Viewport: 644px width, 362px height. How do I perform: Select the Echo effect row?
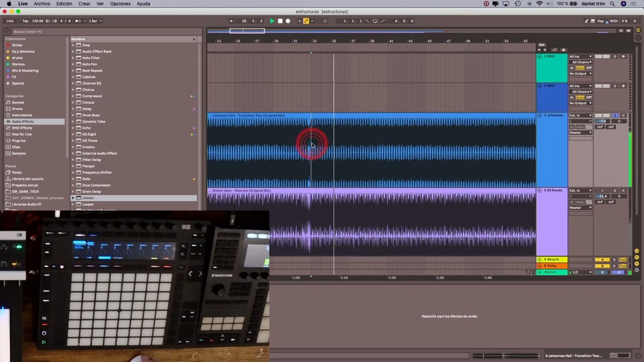pos(134,128)
